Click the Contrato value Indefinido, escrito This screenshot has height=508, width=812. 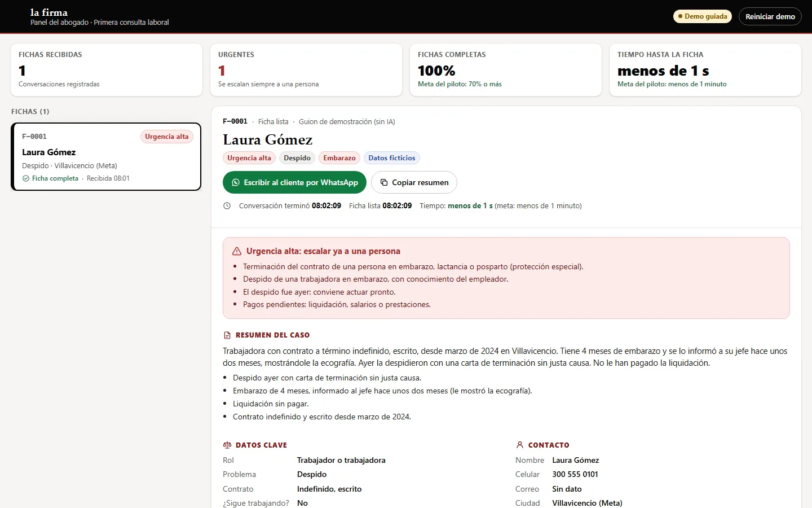tap(329, 489)
